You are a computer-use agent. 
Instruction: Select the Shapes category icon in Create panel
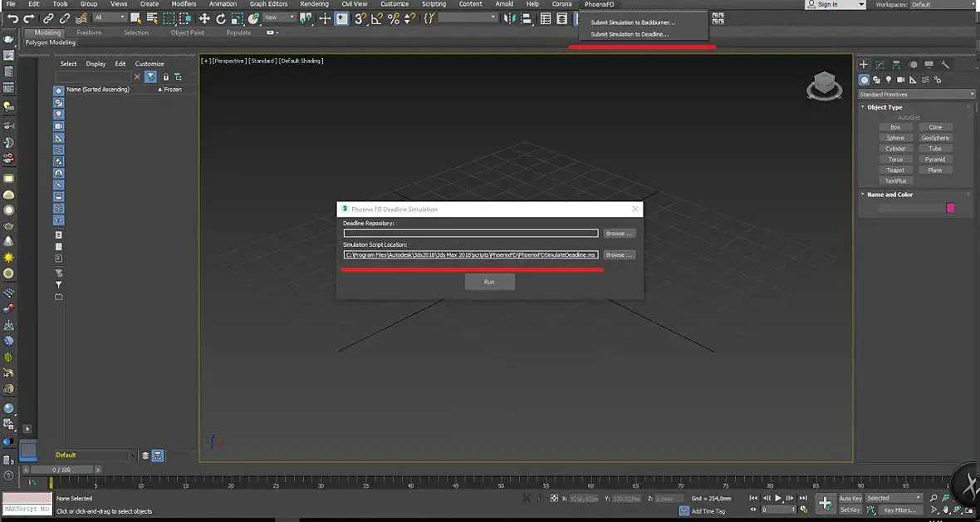pyautogui.click(x=876, y=80)
